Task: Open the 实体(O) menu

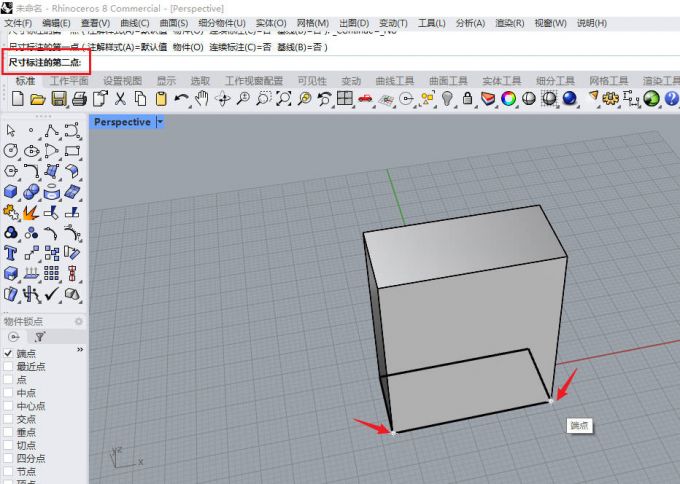Action: 271,23
